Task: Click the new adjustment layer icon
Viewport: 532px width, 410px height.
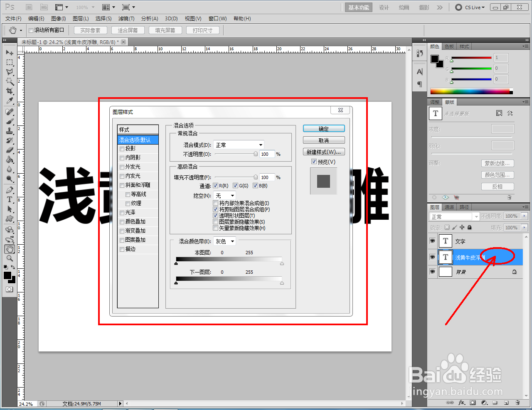Action: tap(484, 403)
